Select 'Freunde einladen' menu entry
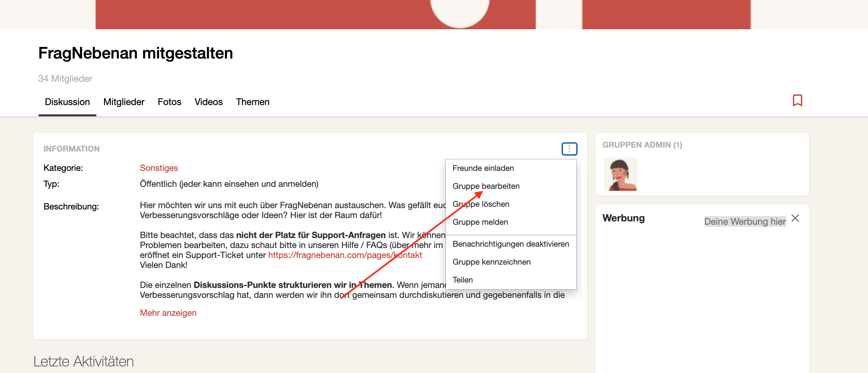Image resolution: width=868 pixels, height=373 pixels. 483,168
